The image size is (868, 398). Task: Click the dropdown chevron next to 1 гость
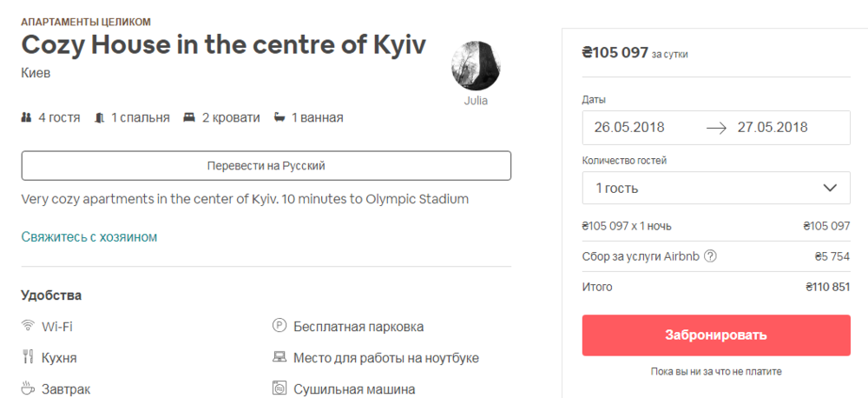coord(829,188)
